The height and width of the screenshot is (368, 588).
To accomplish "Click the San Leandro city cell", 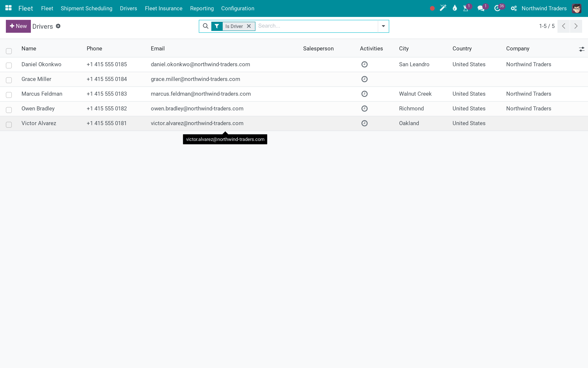I will [x=414, y=65].
